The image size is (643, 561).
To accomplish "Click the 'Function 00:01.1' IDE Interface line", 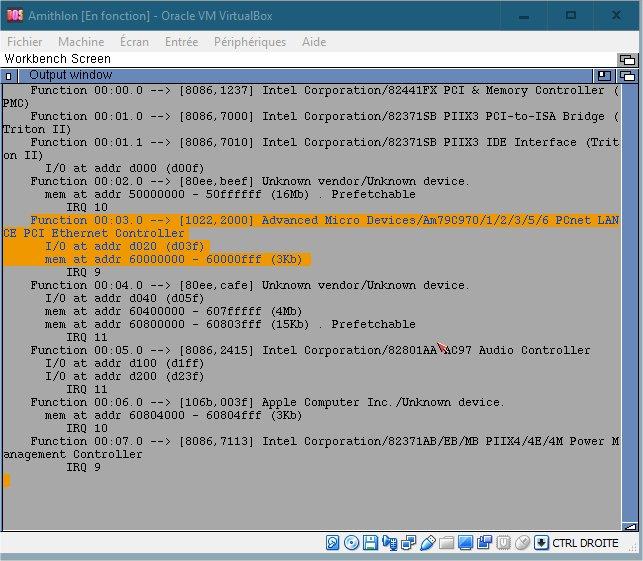I will tap(311, 149).
